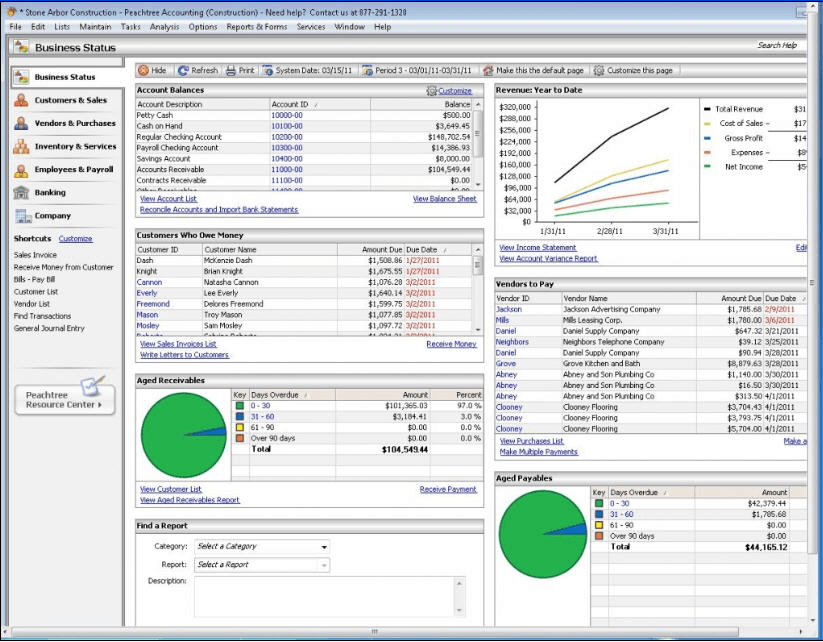The width and height of the screenshot is (823, 642).
Task: Click Customize this page gear icon
Action: coord(599,71)
